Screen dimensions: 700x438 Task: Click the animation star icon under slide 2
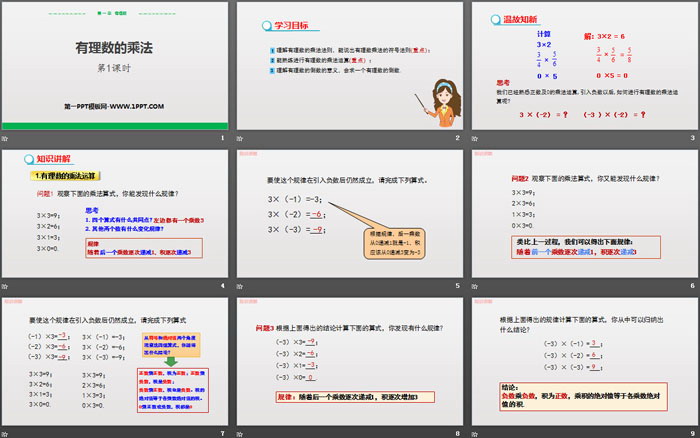click(241, 137)
